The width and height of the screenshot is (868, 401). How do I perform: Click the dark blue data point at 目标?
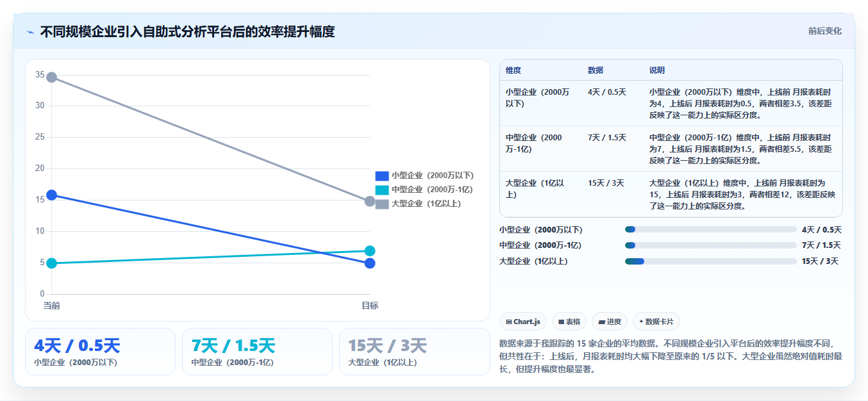pyautogui.click(x=370, y=263)
